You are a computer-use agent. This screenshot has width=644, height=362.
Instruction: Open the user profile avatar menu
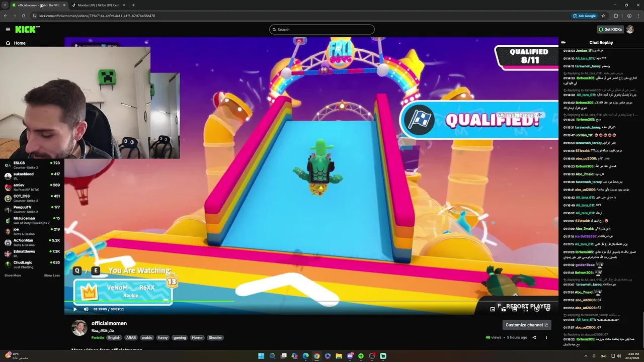pyautogui.click(x=630, y=30)
